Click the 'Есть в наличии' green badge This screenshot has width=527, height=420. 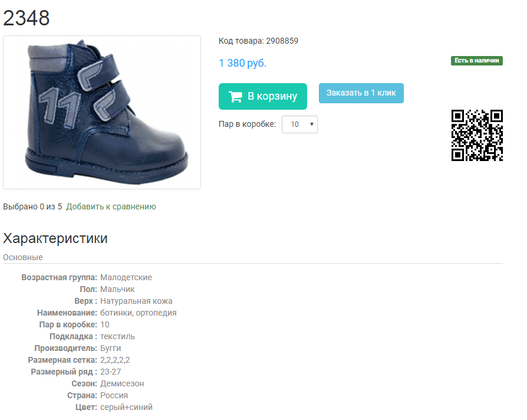(x=476, y=61)
